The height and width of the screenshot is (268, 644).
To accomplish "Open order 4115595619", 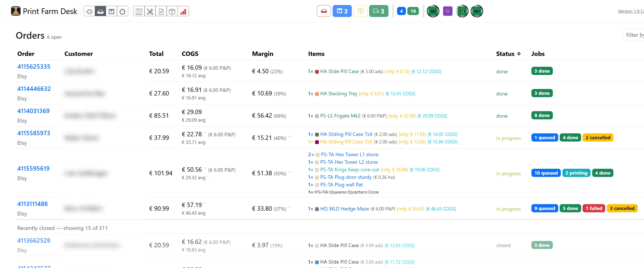I will pos(34,169).
